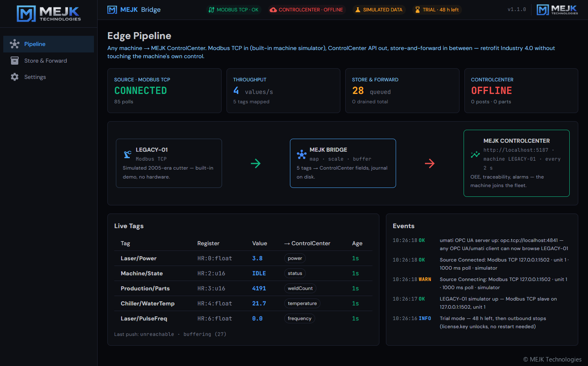Click the 'frequency' ControlCenter field chip
The width and height of the screenshot is (588, 366).
coord(300,318)
